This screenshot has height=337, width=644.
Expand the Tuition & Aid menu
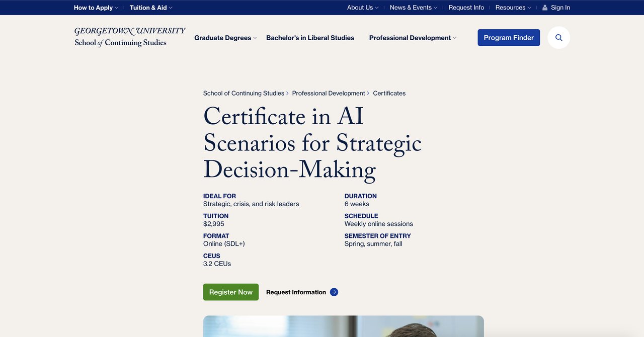(x=151, y=8)
